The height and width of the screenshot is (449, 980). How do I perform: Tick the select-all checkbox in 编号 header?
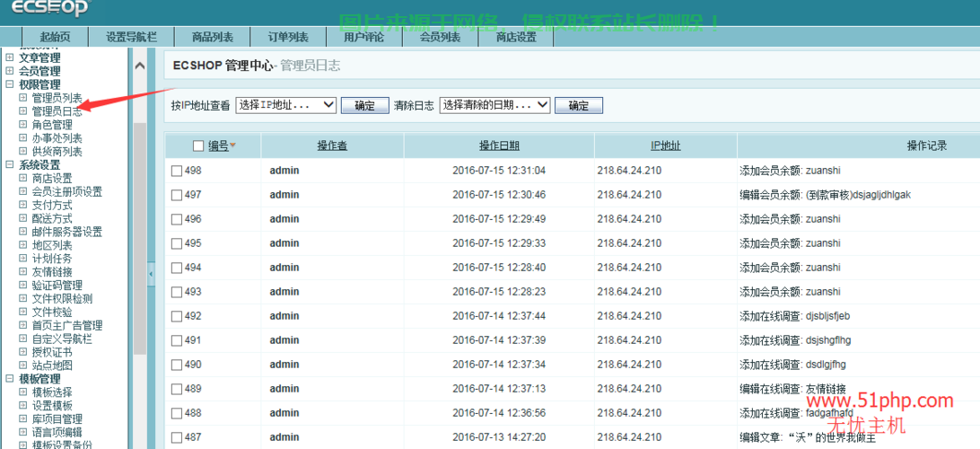pyautogui.click(x=198, y=146)
